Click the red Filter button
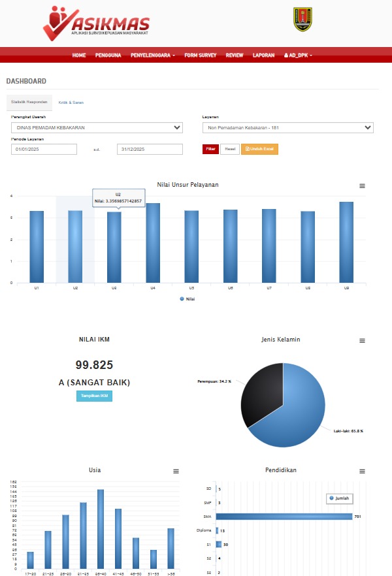 coord(210,149)
